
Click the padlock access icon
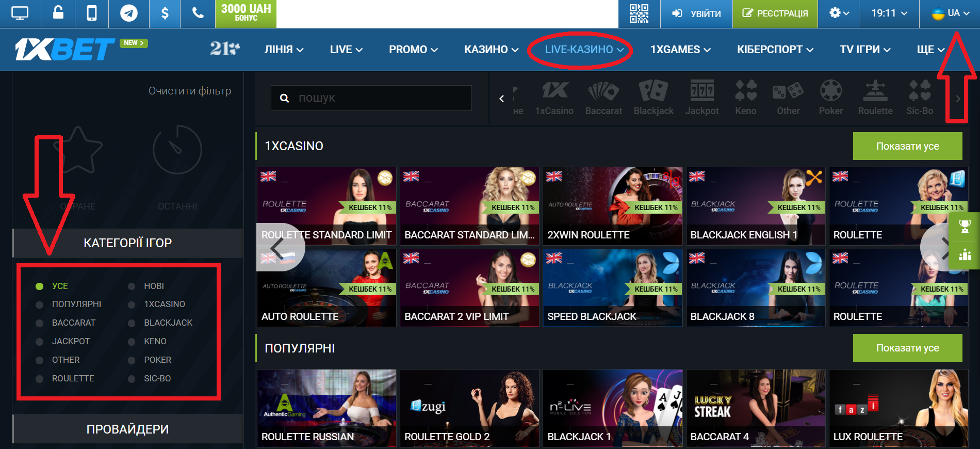(58, 13)
